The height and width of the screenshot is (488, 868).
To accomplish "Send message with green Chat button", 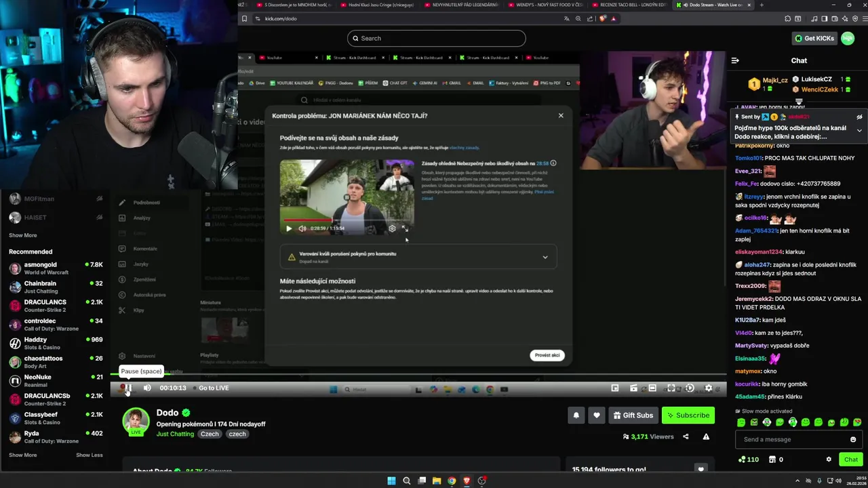I will click(851, 460).
